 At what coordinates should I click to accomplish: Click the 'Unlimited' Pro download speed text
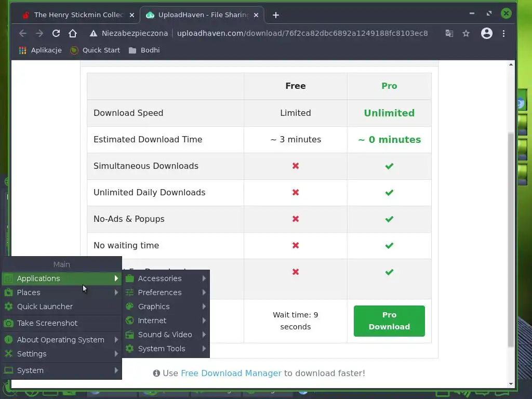(389, 113)
